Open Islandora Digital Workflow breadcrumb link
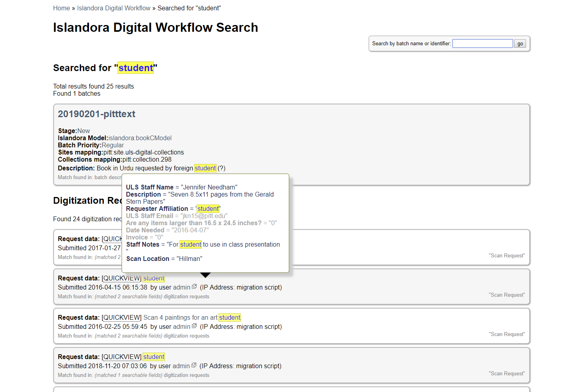588x392 pixels. [x=114, y=8]
